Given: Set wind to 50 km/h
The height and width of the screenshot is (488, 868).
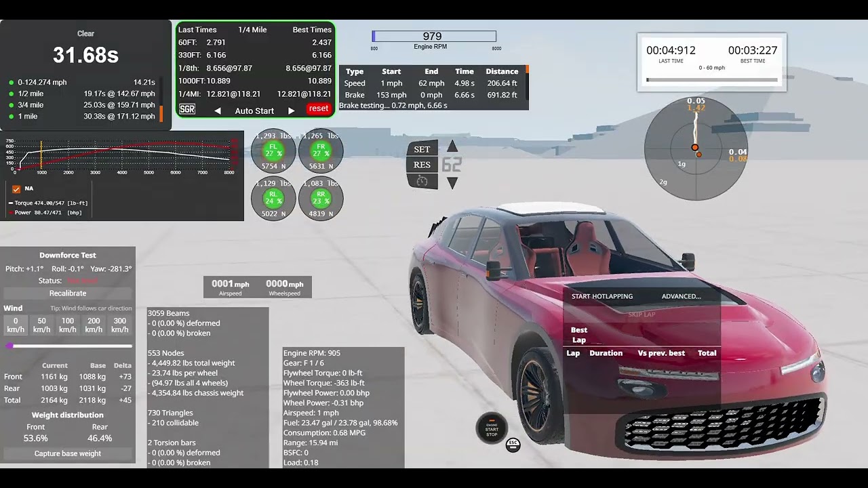Looking at the screenshot, I should [41, 325].
